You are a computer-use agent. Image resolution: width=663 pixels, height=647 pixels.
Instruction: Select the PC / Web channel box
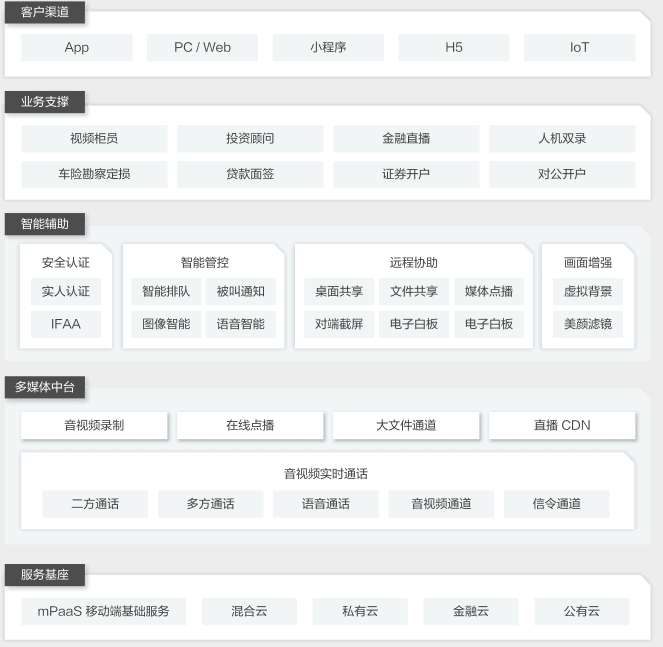[203, 47]
